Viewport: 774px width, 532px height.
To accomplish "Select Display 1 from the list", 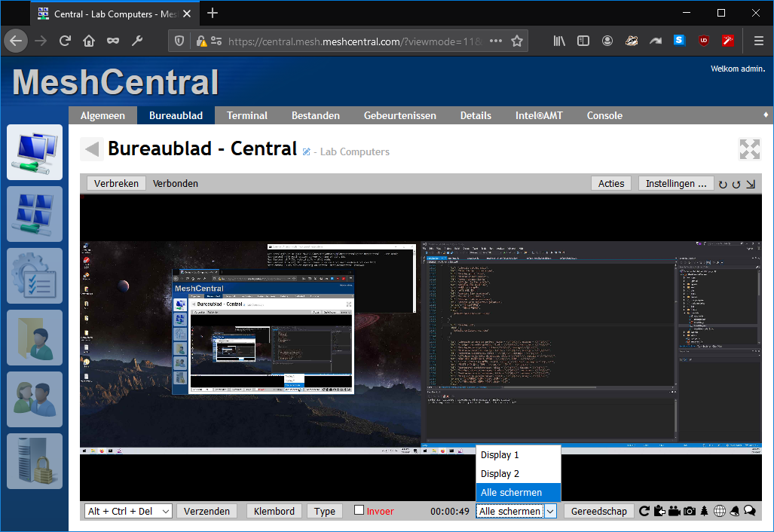I will 519,455.
